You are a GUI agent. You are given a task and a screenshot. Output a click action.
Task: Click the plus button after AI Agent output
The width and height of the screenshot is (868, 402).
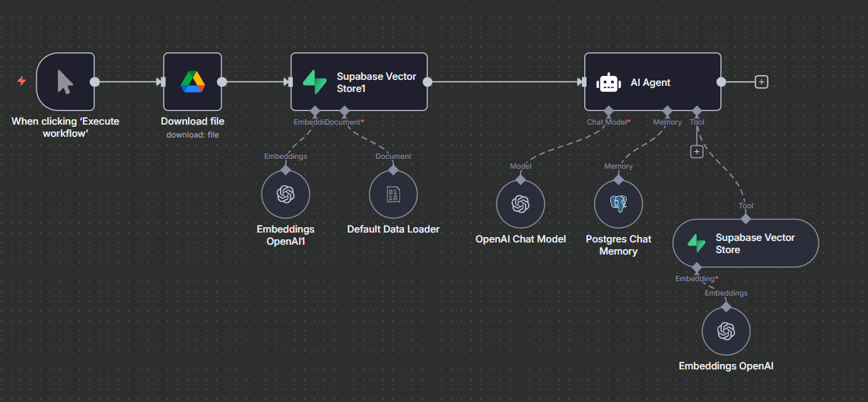coord(761,81)
